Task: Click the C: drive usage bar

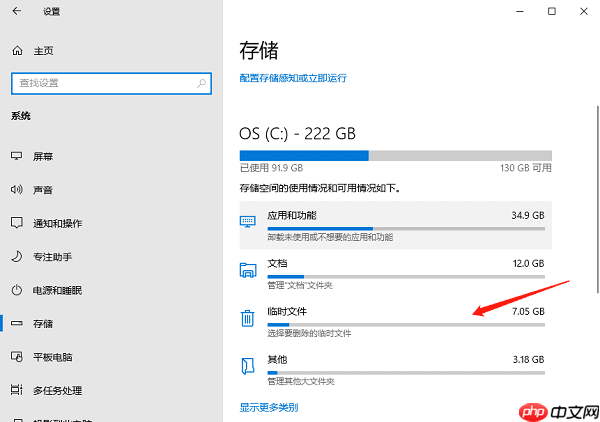Action: (395, 155)
